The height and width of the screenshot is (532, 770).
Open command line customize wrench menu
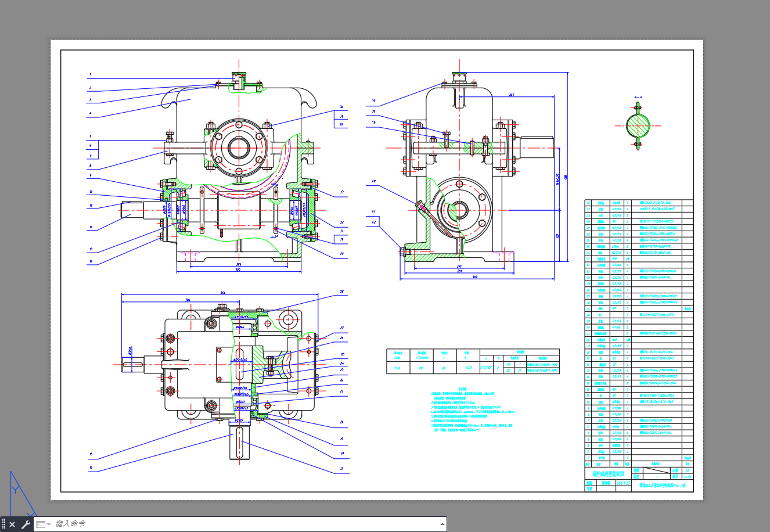tap(26, 524)
